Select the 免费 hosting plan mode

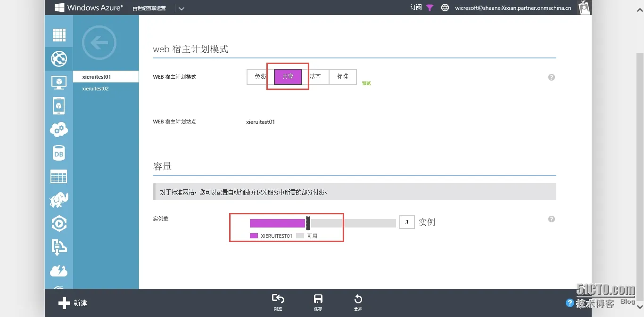pos(260,76)
